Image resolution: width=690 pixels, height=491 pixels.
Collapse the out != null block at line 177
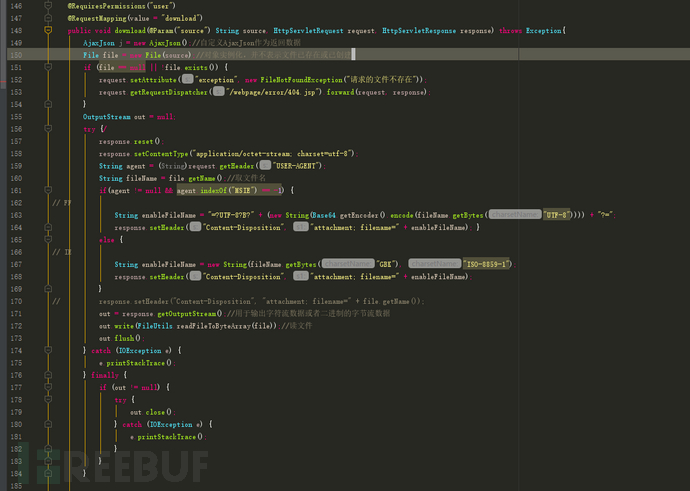coord(48,387)
